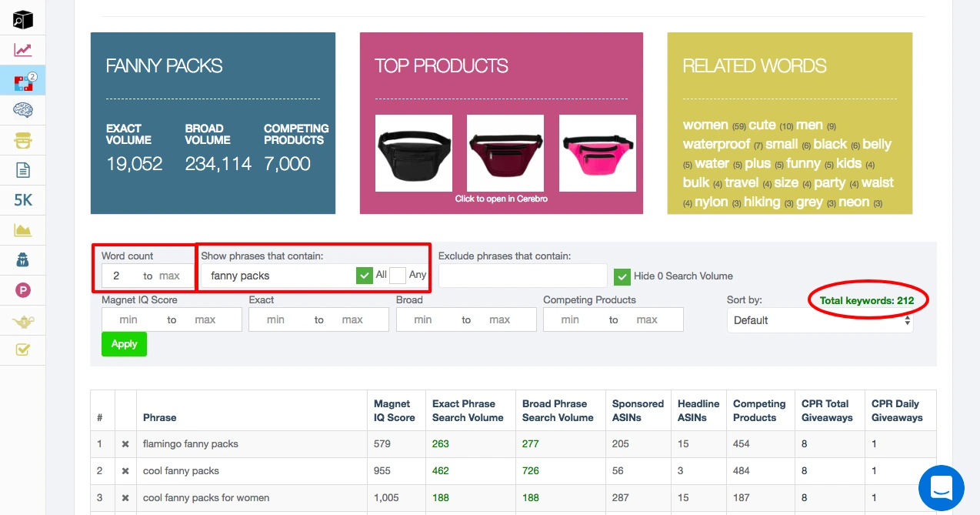Screen dimensions: 980x515
Task: Open the chat support bubble
Action: pyautogui.click(x=942, y=488)
